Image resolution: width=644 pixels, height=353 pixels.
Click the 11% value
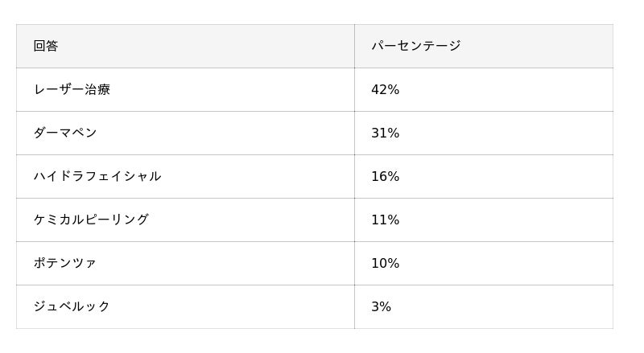coord(385,220)
